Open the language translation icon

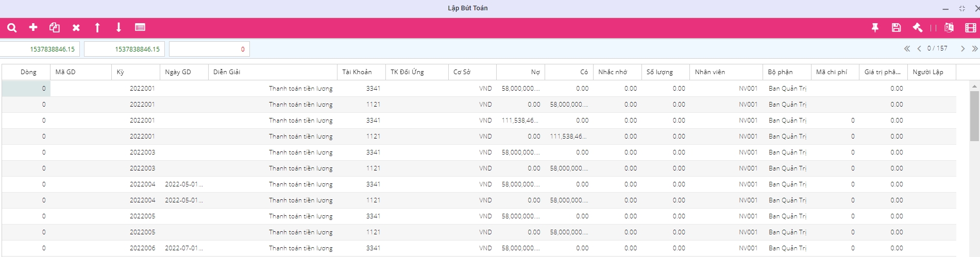coord(949,28)
